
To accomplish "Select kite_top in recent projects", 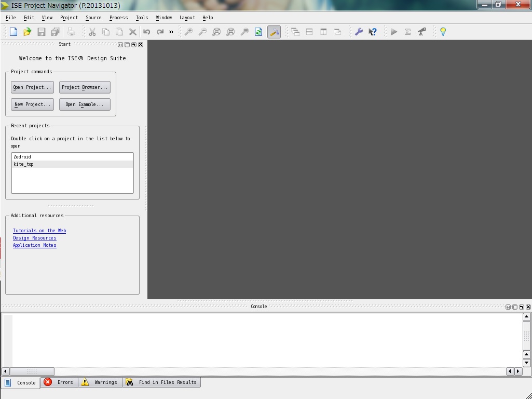I will [72, 164].
